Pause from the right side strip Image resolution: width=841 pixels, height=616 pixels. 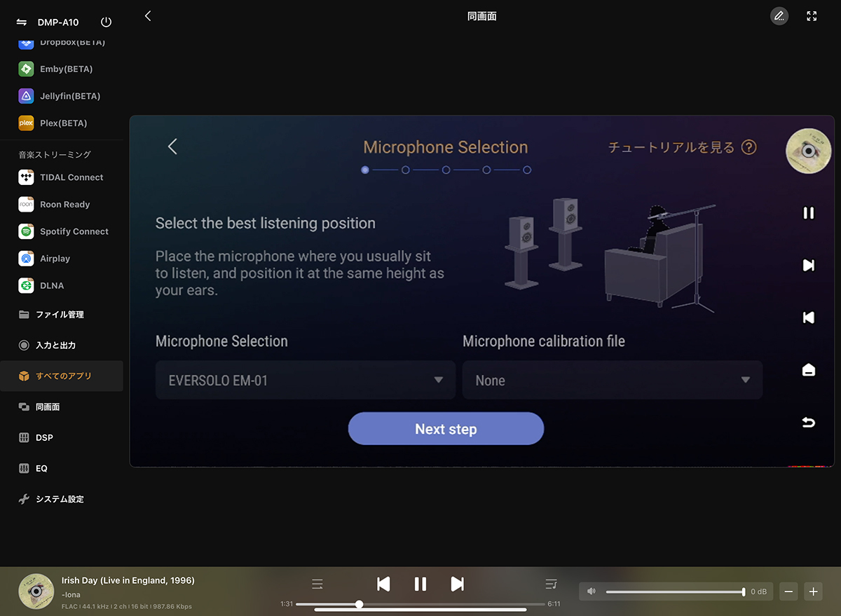click(x=808, y=213)
